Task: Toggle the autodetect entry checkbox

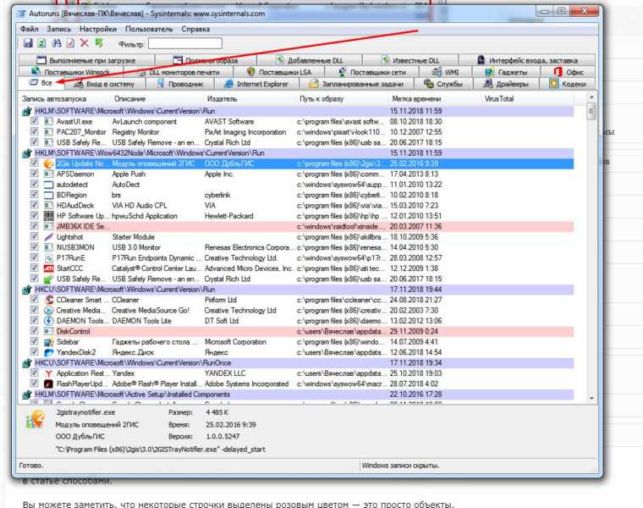Action: pos(34,185)
